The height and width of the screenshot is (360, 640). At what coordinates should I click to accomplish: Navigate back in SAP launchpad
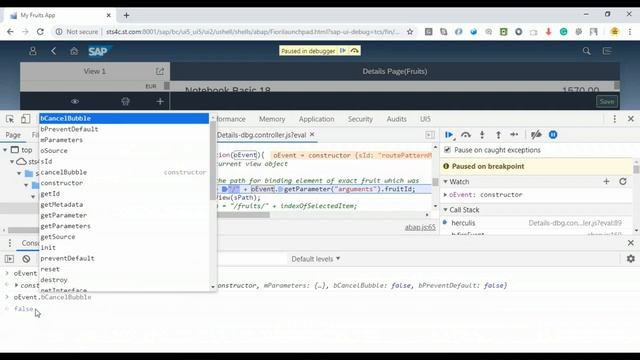(x=53, y=51)
